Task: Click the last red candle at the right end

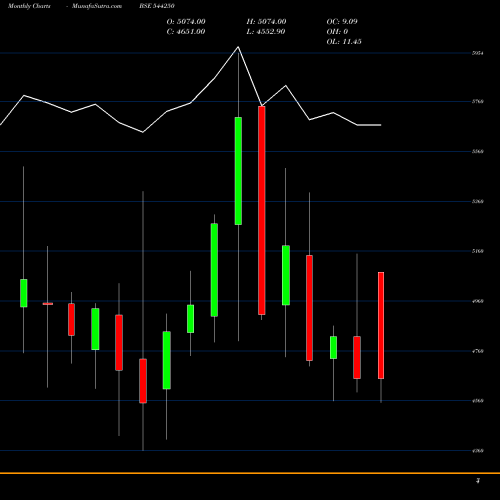Action: 381,325
